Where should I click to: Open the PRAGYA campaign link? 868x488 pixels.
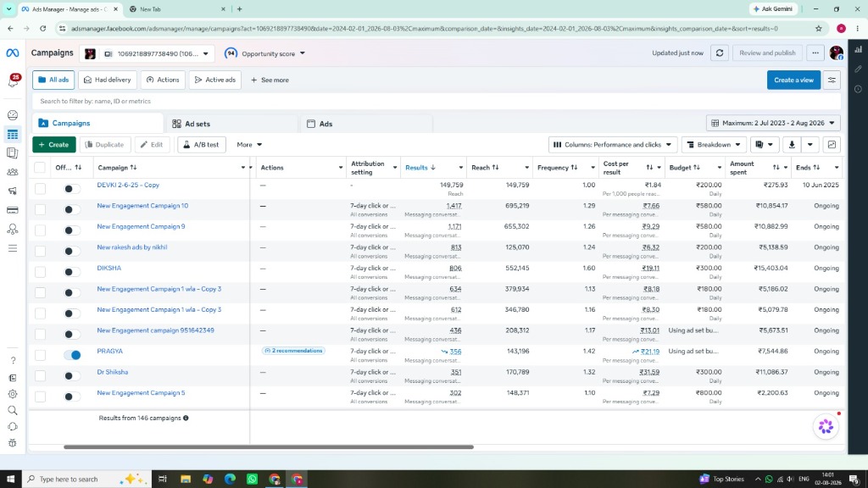point(109,352)
